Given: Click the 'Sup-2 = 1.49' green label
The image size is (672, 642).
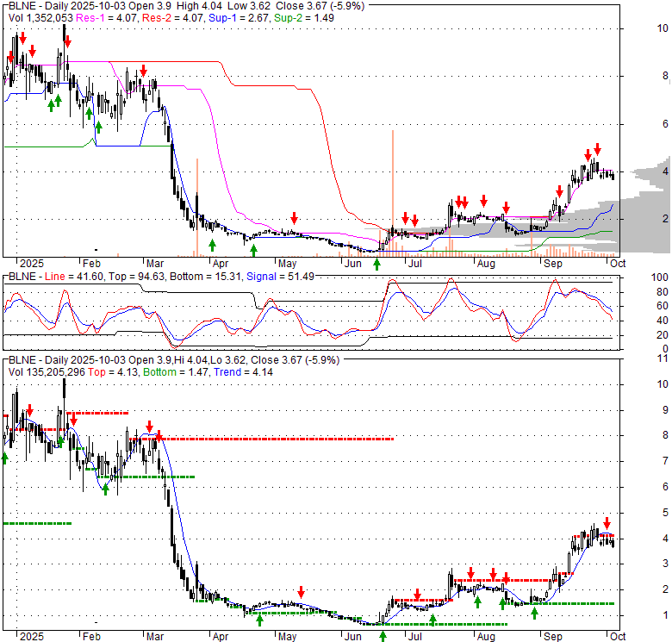Looking at the screenshot, I should pos(304,18).
